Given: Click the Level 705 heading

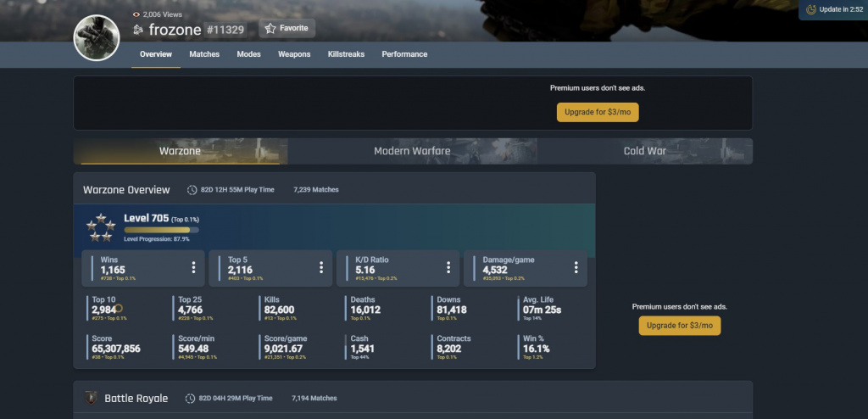Looking at the screenshot, I should point(146,218).
